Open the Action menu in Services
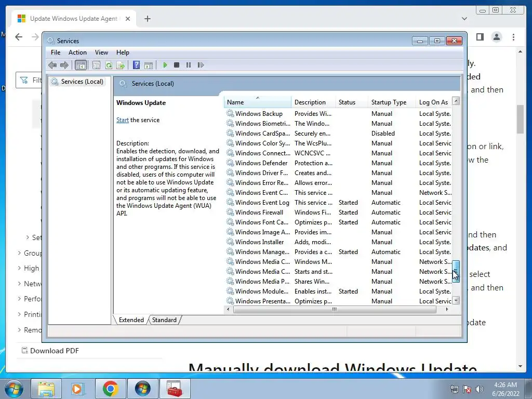 point(77,52)
